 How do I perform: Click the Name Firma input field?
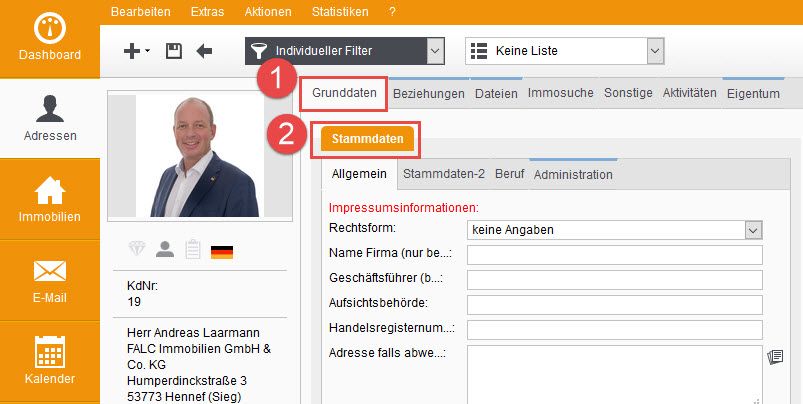(614, 255)
